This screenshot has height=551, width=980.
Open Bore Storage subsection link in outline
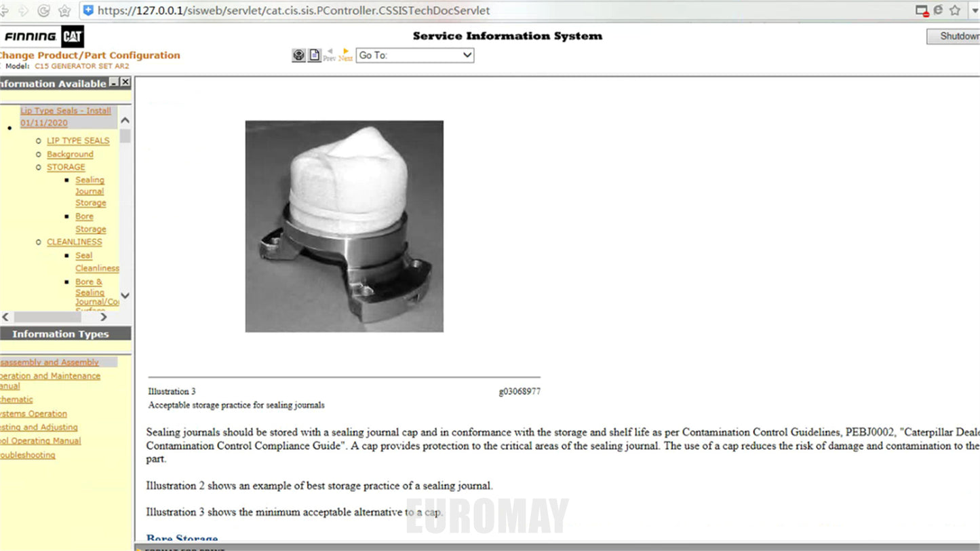pos(90,223)
